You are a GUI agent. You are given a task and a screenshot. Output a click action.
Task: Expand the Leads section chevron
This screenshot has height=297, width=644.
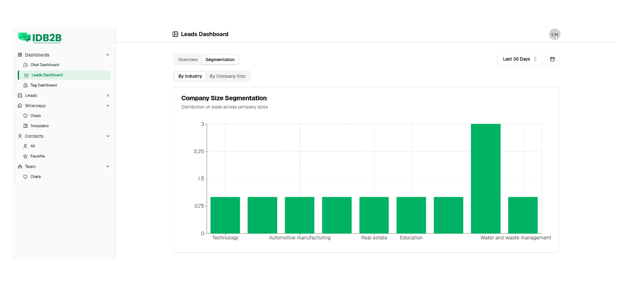pyautogui.click(x=108, y=95)
